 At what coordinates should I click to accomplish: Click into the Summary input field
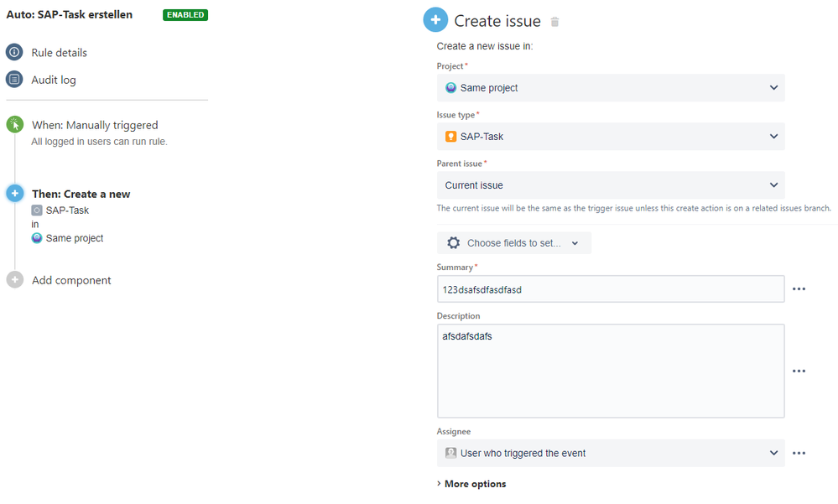pyautogui.click(x=611, y=289)
